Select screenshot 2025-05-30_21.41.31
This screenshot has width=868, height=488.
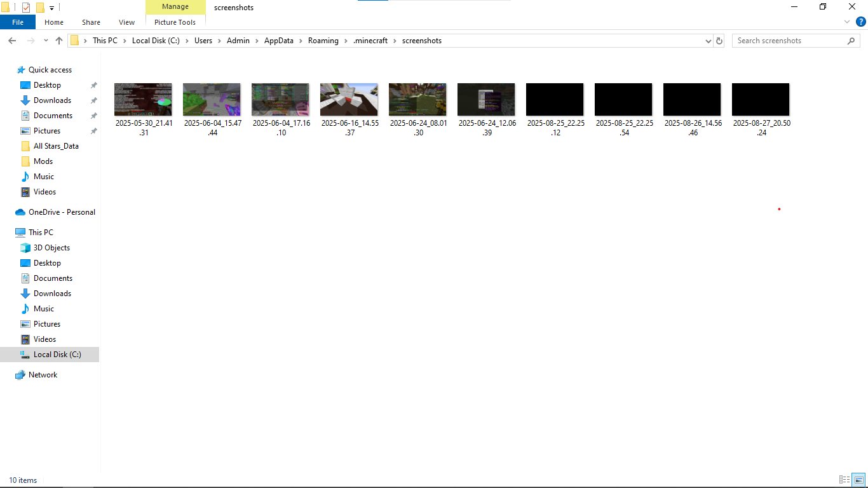point(144,109)
